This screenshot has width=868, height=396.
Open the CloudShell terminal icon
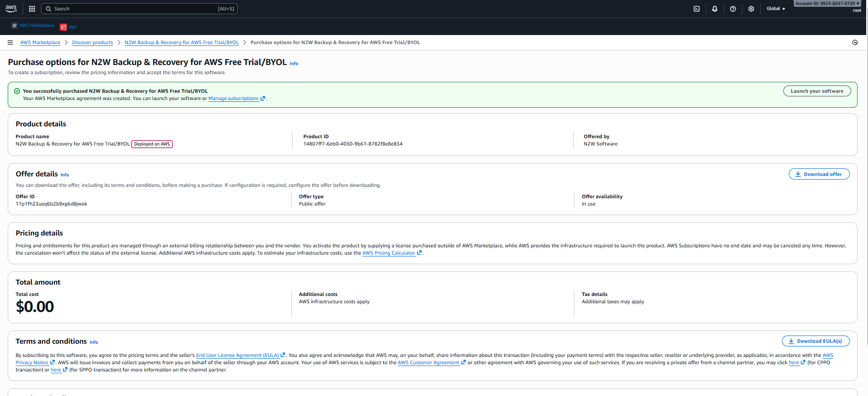pos(696,9)
